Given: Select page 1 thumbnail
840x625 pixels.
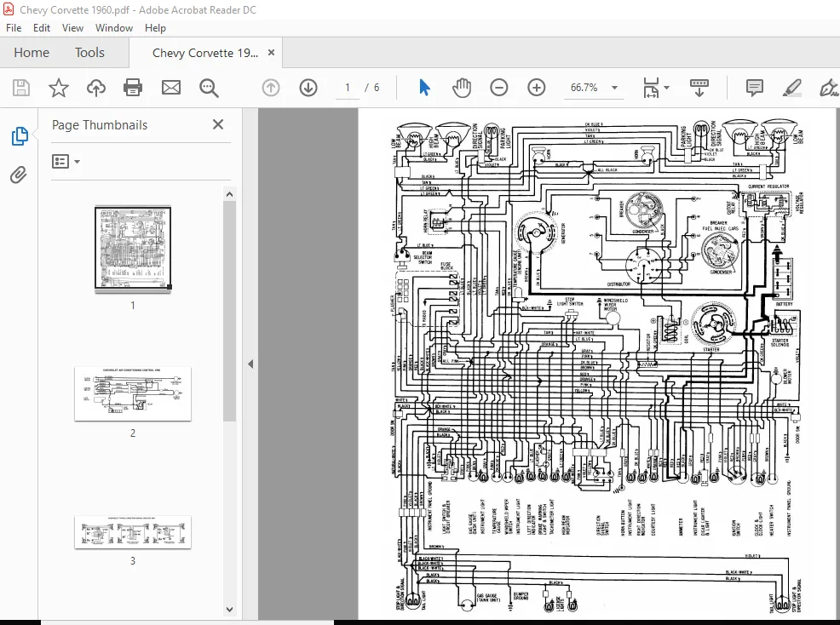Looking at the screenshot, I should (x=133, y=248).
